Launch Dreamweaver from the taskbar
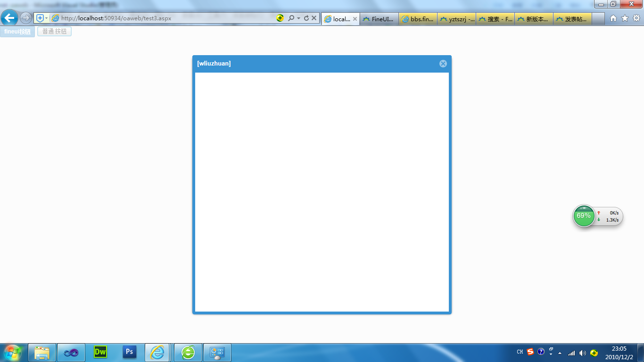 pyautogui.click(x=100, y=352)
